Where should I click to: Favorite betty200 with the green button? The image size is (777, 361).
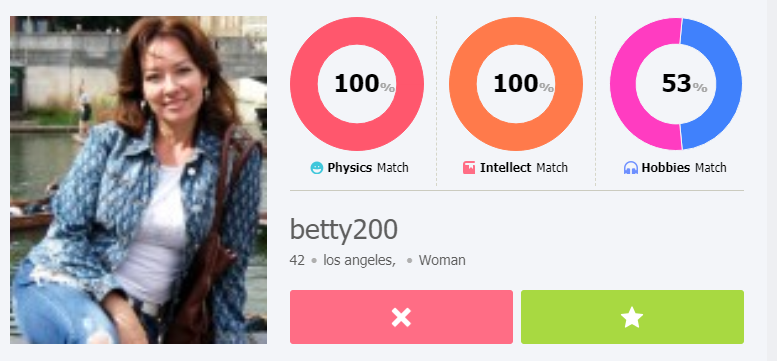pos(632,317)
